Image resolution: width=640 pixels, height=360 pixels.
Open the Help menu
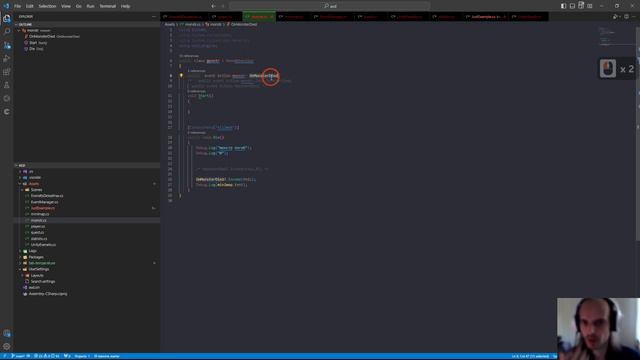125,6
